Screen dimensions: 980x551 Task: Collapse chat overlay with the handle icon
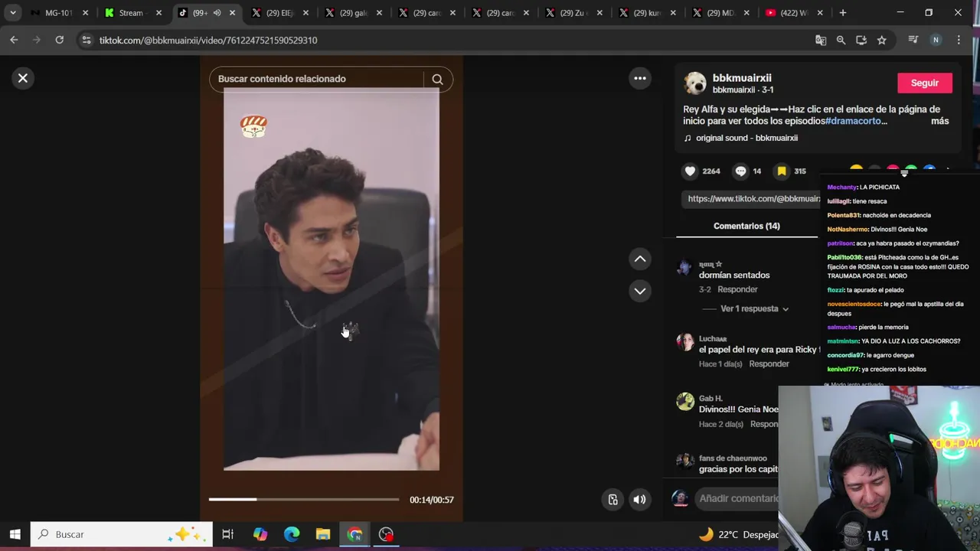coord(904,174)
